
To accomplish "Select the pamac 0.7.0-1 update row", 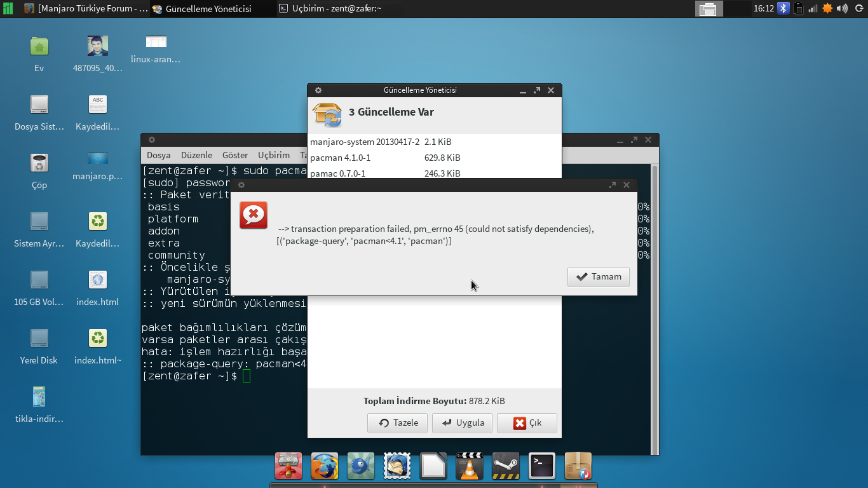I will coord(435,173).
